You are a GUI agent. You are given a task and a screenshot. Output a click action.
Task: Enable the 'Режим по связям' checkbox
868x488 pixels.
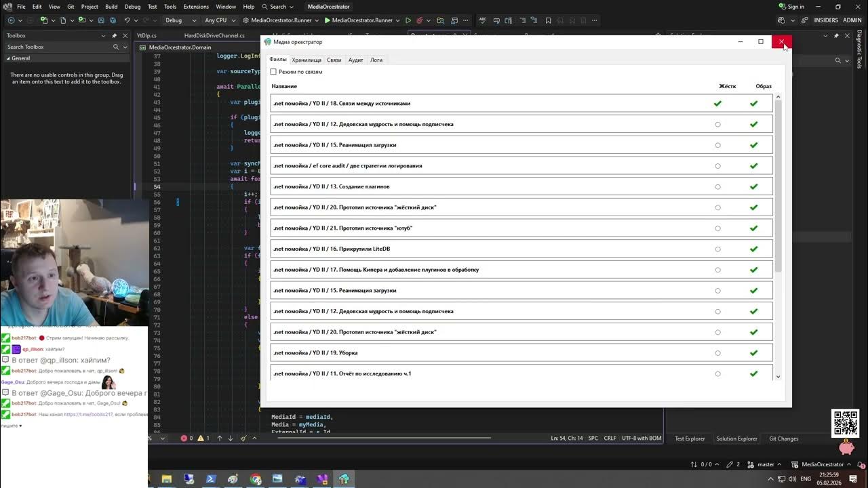click(x=273, y=72)
